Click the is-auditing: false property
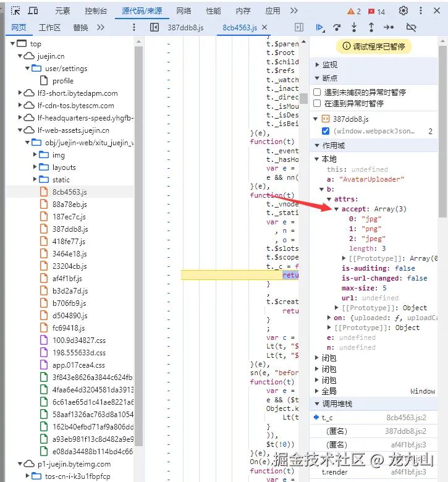The height and width of the screenshot is (482, 448). click(x=378, y=268)
